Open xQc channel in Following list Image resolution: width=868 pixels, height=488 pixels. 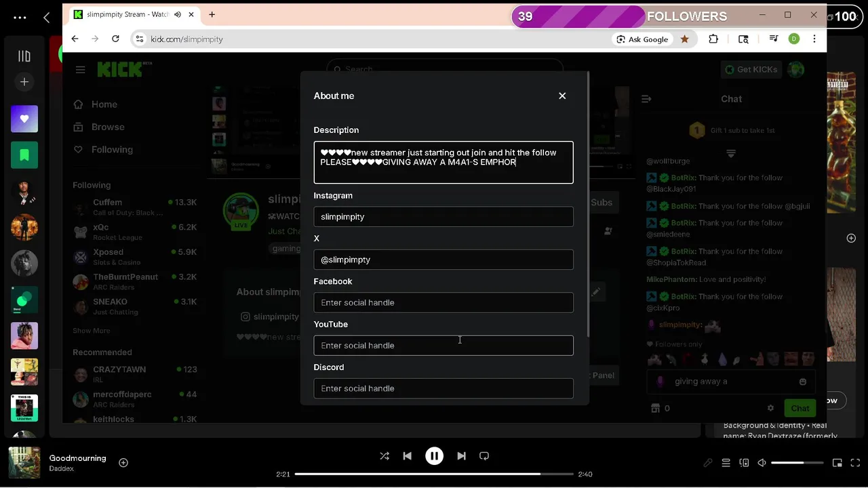tap(134, 232)
